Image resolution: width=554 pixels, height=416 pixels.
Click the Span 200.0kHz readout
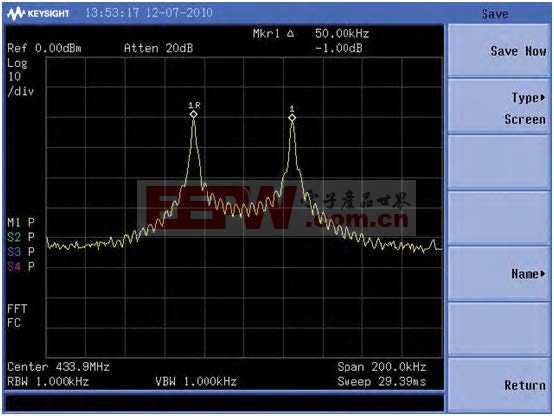coord(382,367)
